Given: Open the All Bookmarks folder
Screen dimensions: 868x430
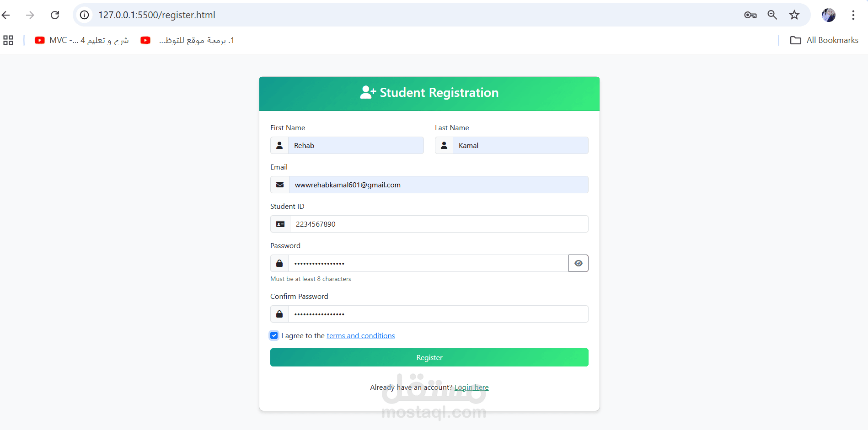Looking at the screenshot, I should pyautogui.click(x=825, y=40).
